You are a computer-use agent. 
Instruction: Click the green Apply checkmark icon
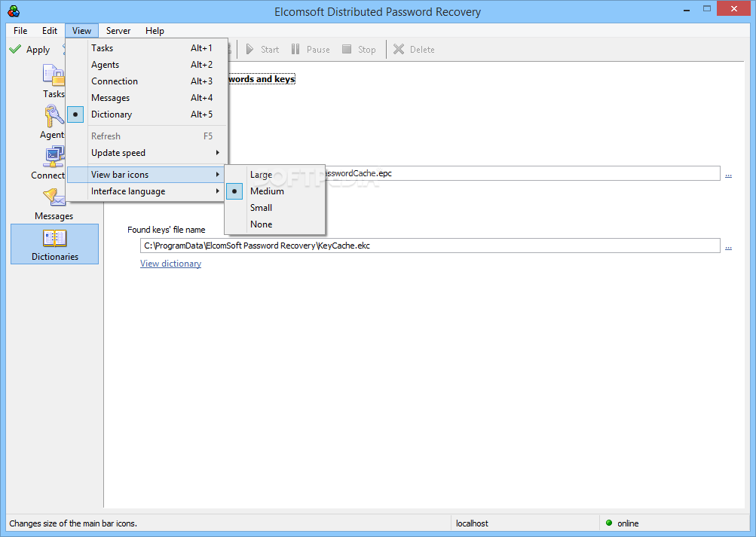(15, 49)
